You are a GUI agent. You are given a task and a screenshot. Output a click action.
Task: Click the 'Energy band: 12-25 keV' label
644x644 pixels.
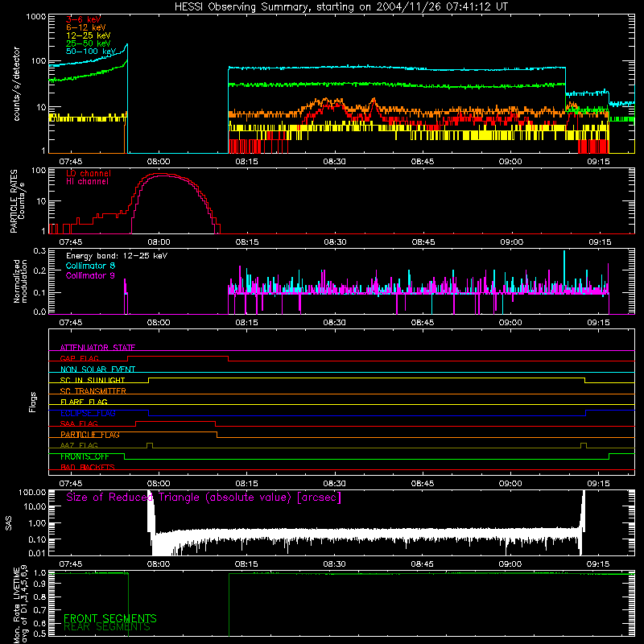pos(117,256)
